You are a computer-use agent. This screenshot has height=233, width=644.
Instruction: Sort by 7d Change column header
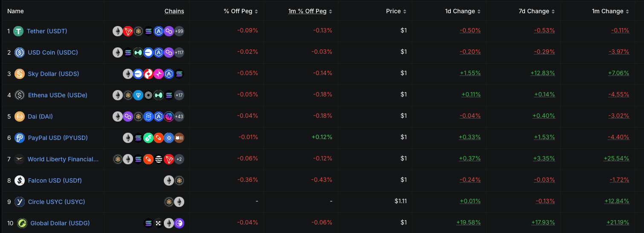pyautogui.click(x=536, y=12)
